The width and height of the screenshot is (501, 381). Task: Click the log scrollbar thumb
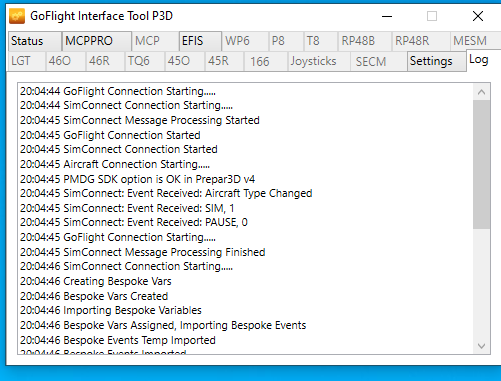tap(481, 165)
